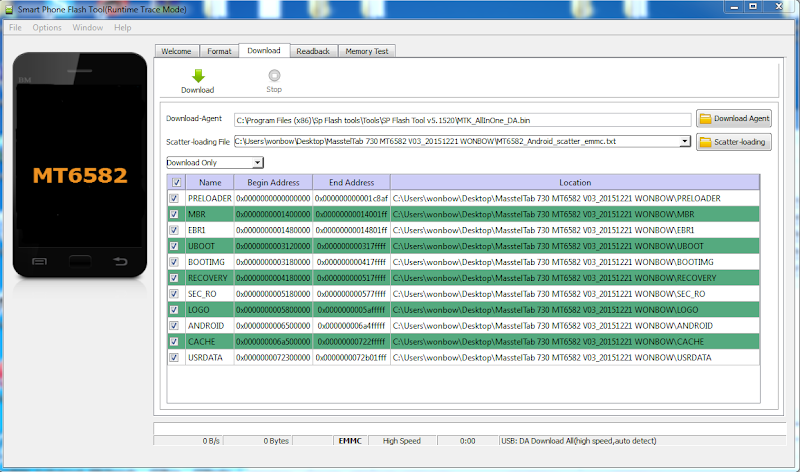
Task: Select BOOTIMG name cell
Action: pyautogui.click(x=210, y=262)
